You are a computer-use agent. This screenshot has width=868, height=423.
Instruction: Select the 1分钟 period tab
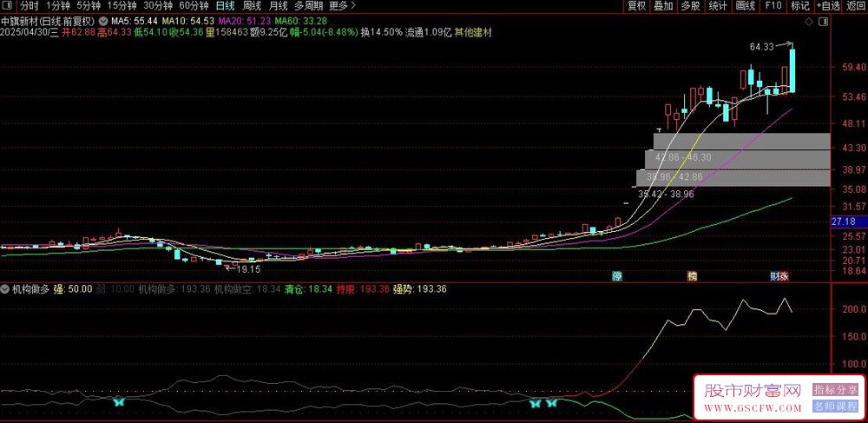(57, 6)
